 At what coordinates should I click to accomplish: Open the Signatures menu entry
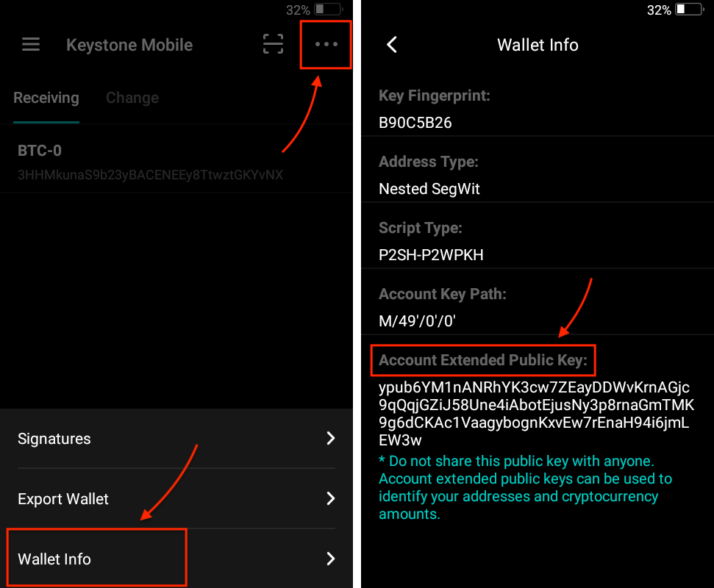point(54,439)
